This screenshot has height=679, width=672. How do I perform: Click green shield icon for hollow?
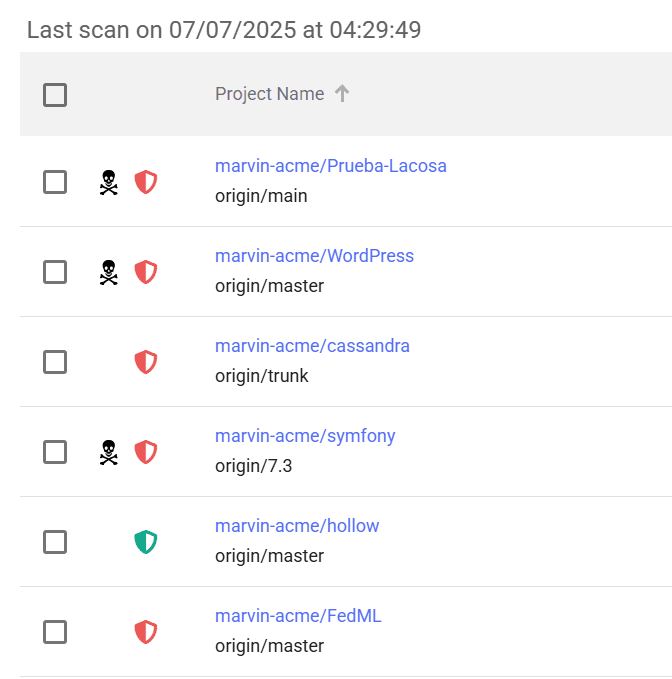tap(146, 542)
